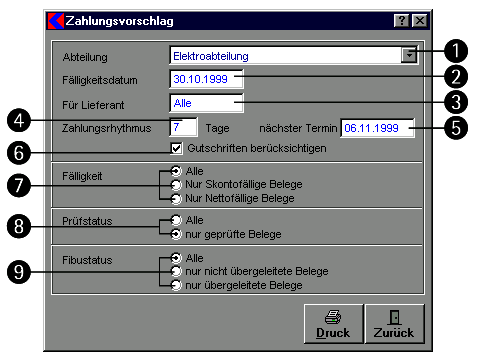The width and height of the screenshot is (479, 364).
Task: Click the Fälligkeitsdatum label
Action: pos(100,80)
